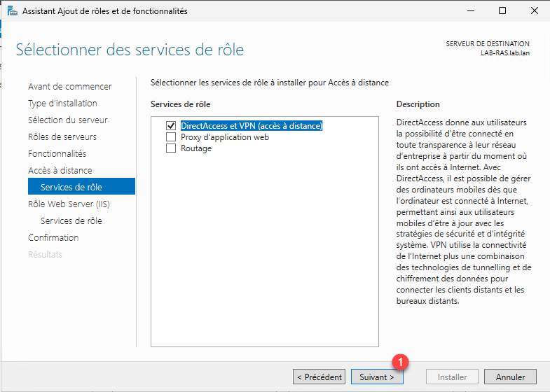This screenshot has height=392, width=550.
Task: Open Rôles de serveurs page
Action: pyautogui.click(x=62, y=137)
